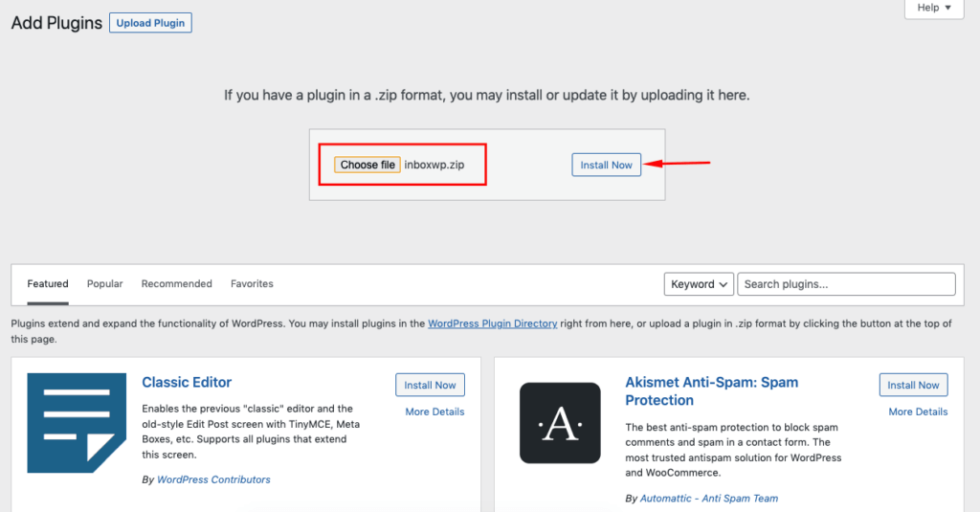Open the Recommended plugins tab

click(176, 284)
